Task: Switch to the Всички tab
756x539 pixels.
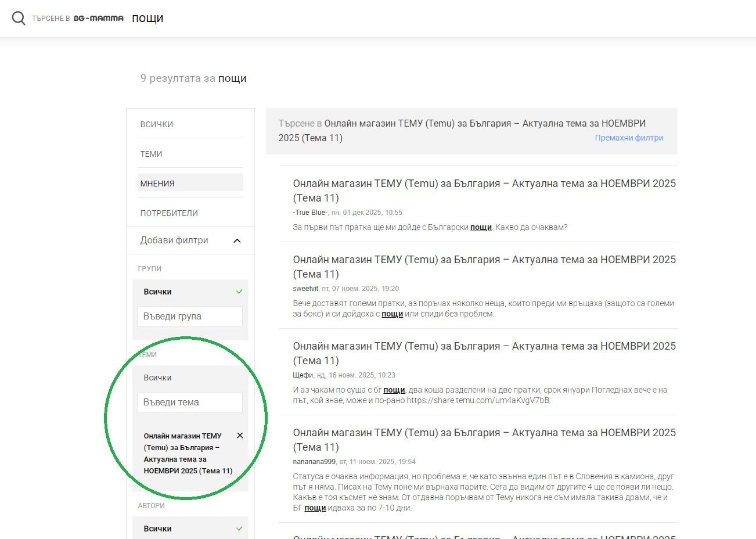Action: [x=157, y=124]
